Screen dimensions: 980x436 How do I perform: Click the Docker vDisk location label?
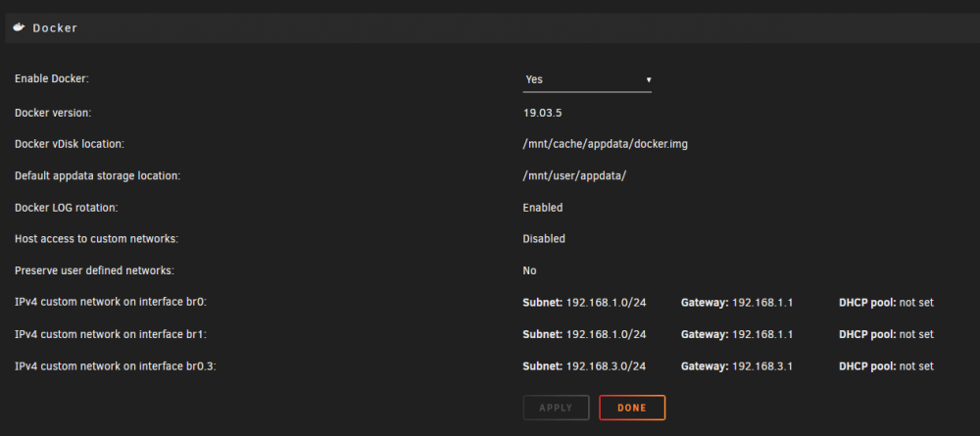click(x=70, y=144)
